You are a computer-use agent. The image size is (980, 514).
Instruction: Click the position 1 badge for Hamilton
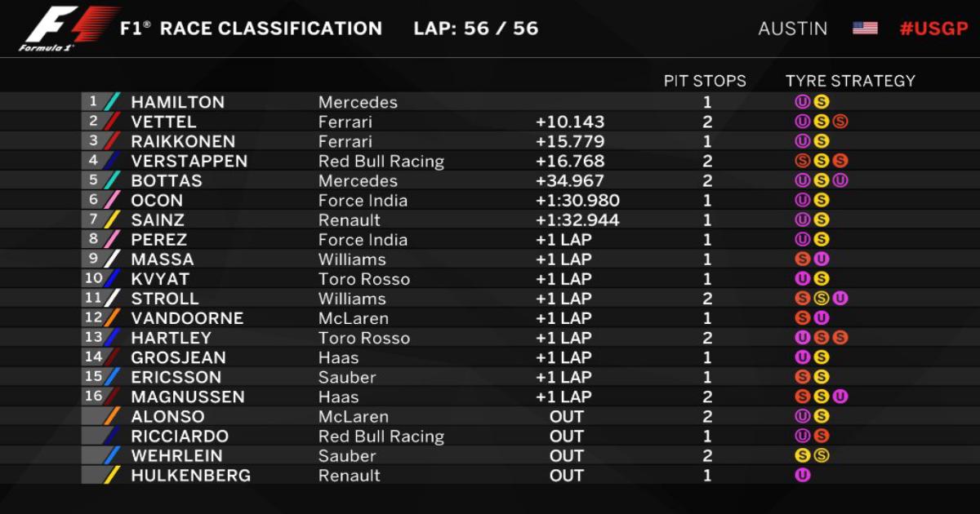point(92,102)
